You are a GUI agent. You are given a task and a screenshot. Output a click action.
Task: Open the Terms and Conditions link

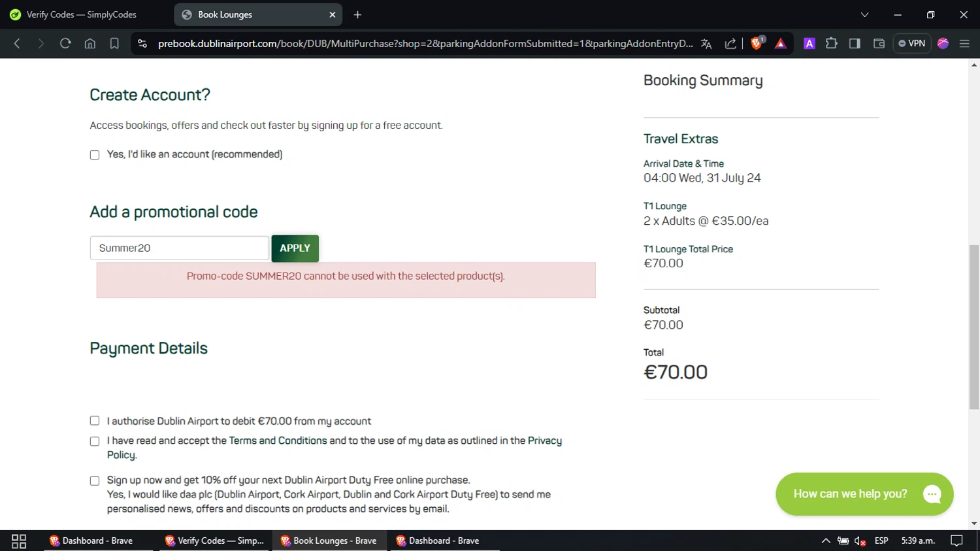278,441
